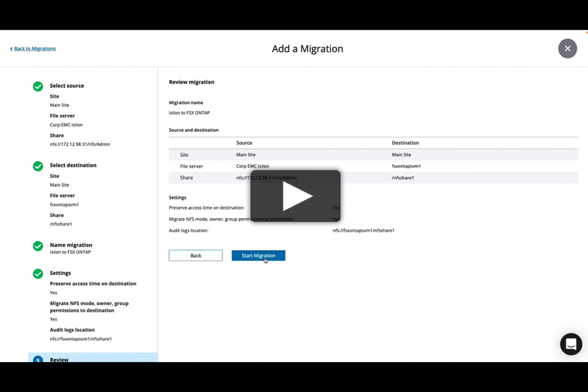Open the Review step in the sidebar

pos(59,360)
